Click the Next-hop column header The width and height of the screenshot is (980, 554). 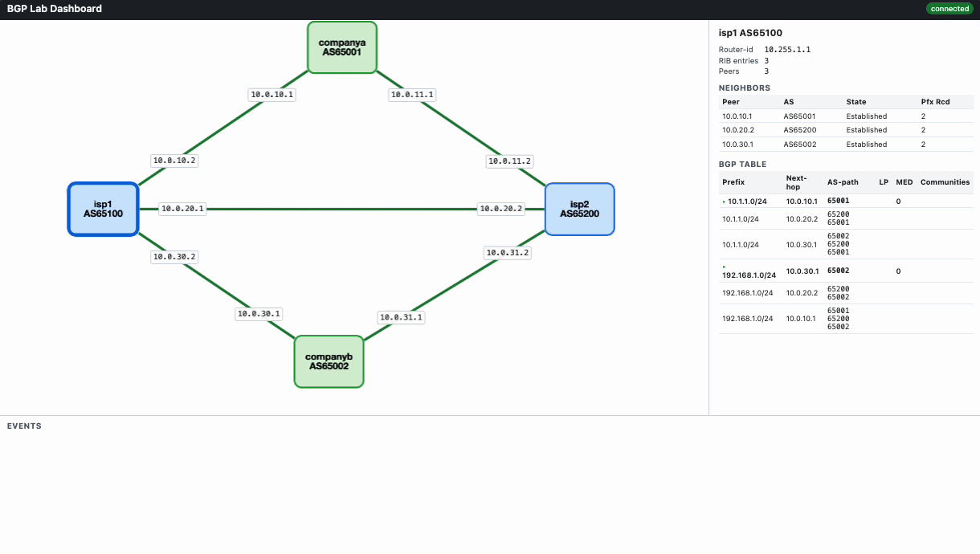796,182
